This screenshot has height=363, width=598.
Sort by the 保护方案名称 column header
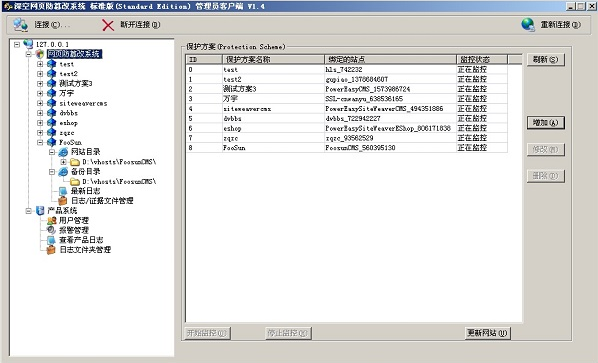273,59
